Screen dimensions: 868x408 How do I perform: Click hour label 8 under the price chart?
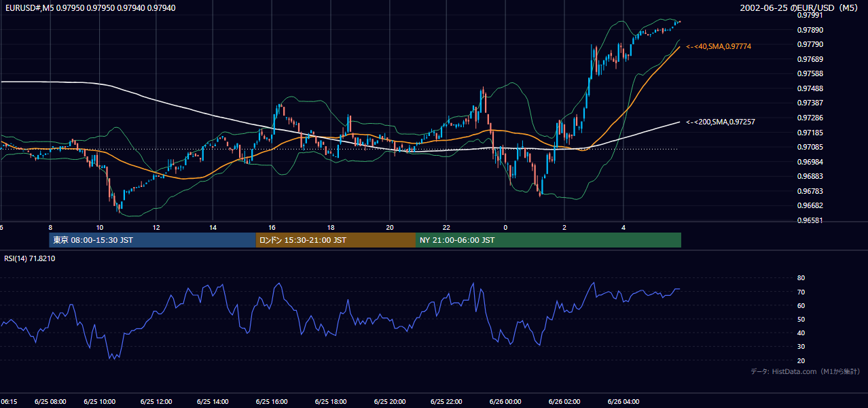click(x=50, y=227)
